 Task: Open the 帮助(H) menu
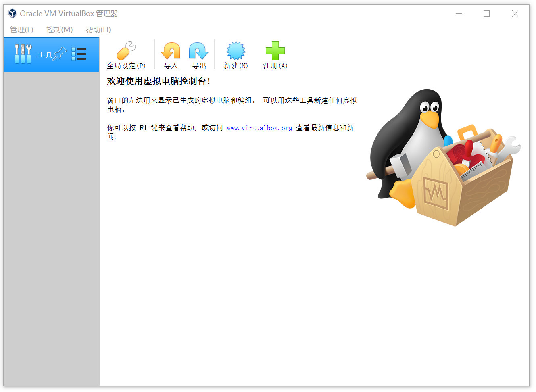98,29
